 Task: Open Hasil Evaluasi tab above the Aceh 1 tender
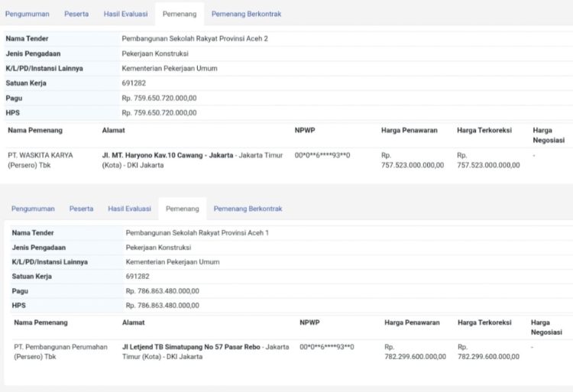pyautogui.click(x=129, y=209)
